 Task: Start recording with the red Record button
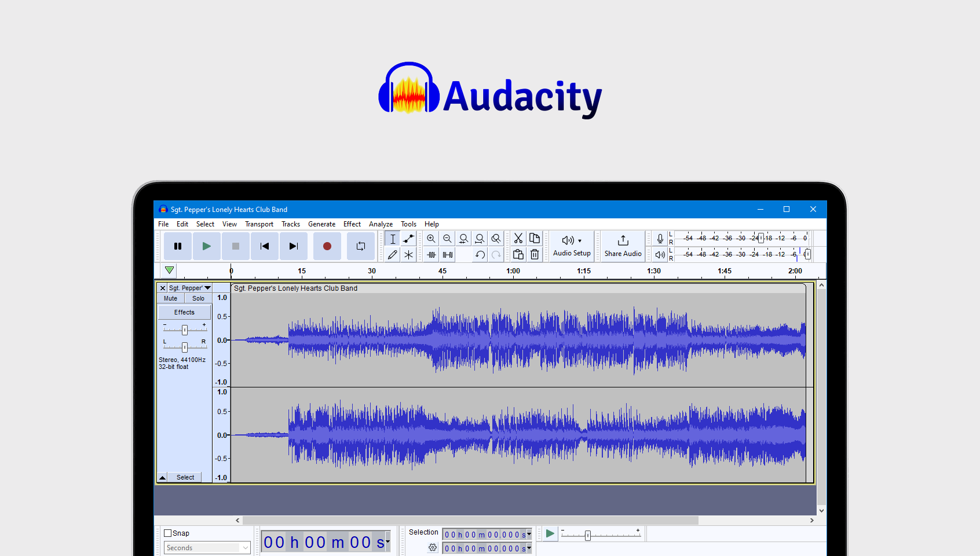tap(327, 246)
